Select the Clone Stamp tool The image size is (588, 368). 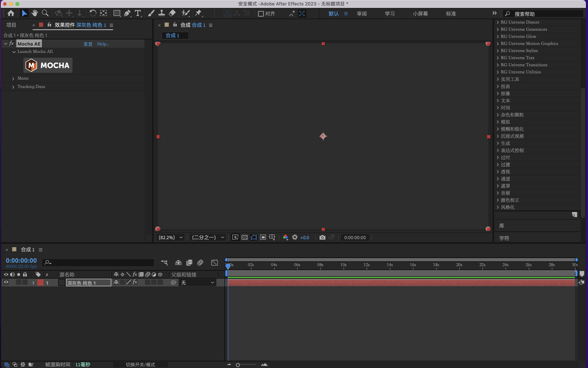161,13
